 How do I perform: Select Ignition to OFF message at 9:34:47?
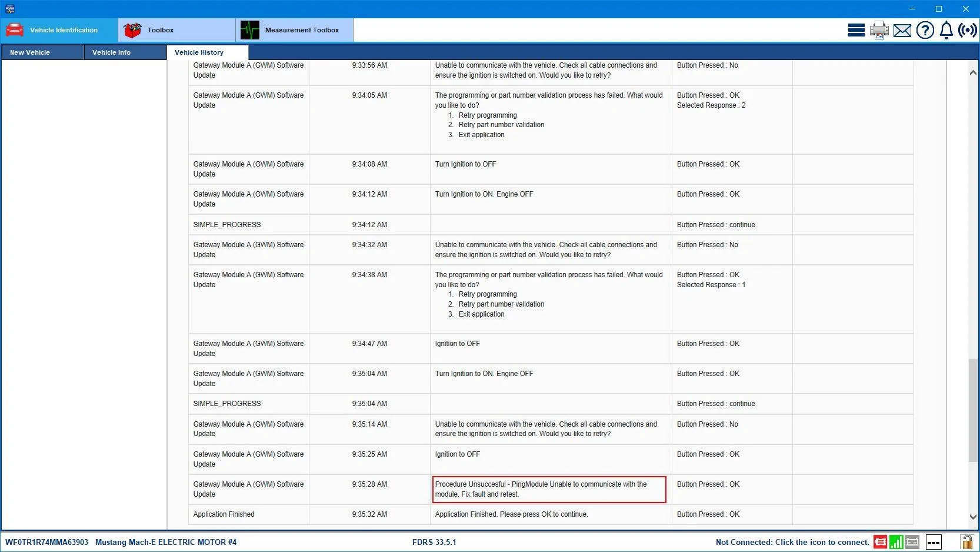coord(457,344)
